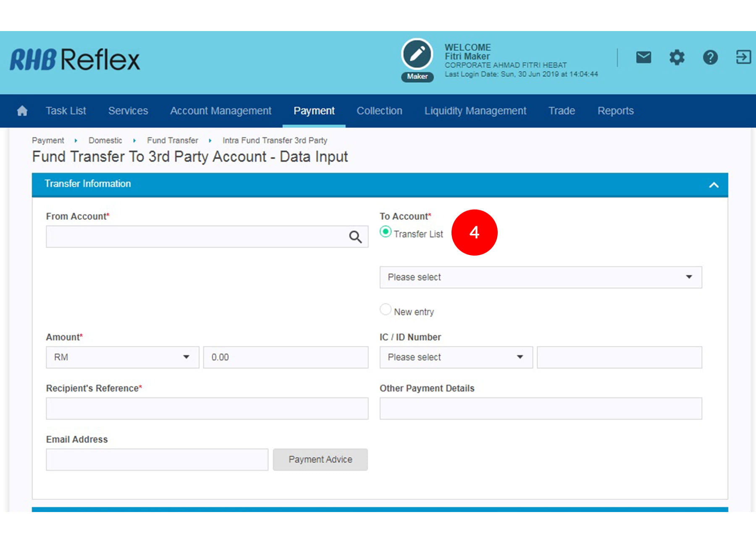Open settings via the gear icon
This screenshot has height=554, width=756.
(677, 57)
